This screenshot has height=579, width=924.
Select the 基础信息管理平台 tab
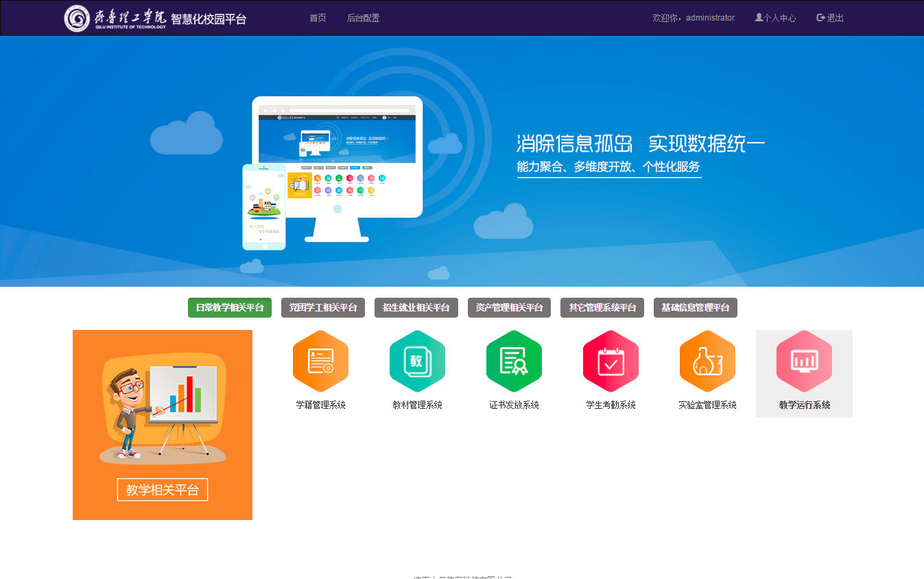tap(696, 308)
